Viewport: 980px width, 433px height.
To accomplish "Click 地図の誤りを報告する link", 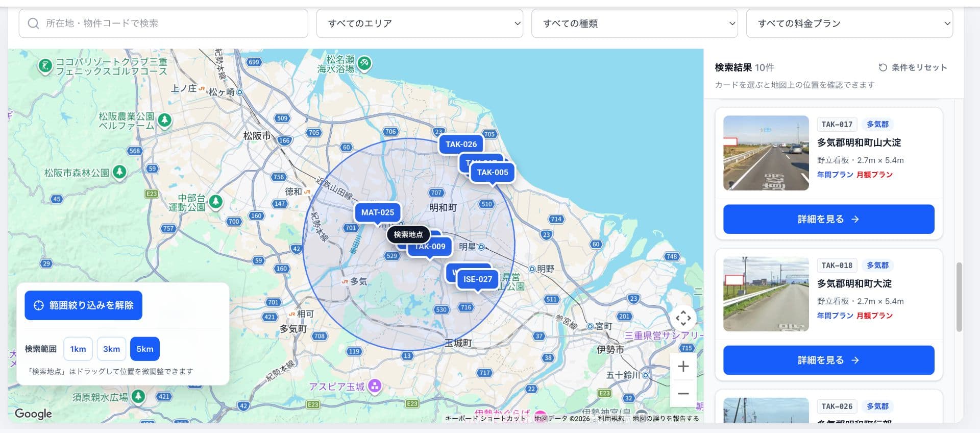I will [x=666, y=419].
